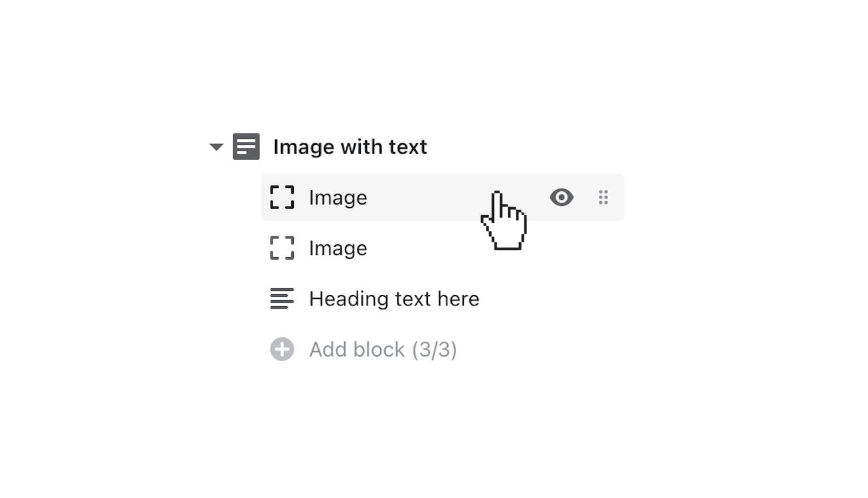Click the "Add block (3/3)" text
The height and width of the screenshot is (498, 868).
(x=383, y=349)
